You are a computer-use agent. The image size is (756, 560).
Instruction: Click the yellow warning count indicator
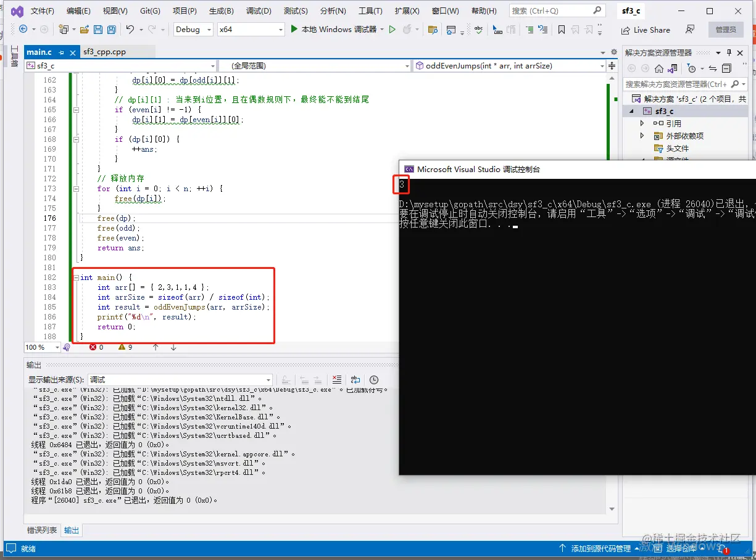(x=125, y=347)
